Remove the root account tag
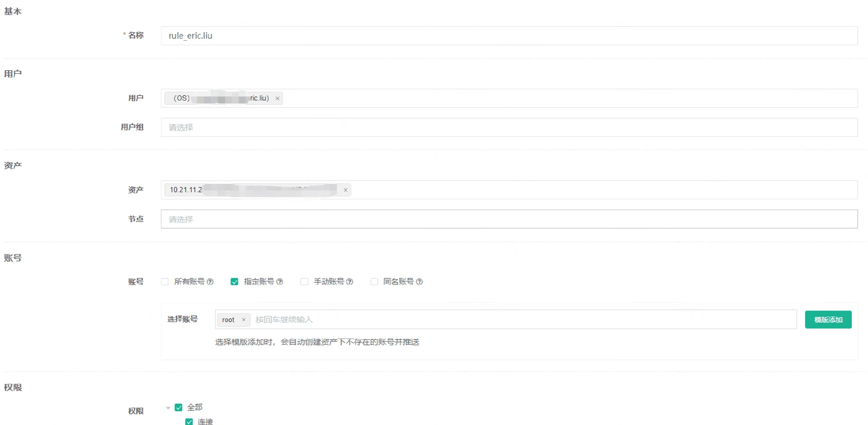868x425 pixels. (x=244, y=320)
